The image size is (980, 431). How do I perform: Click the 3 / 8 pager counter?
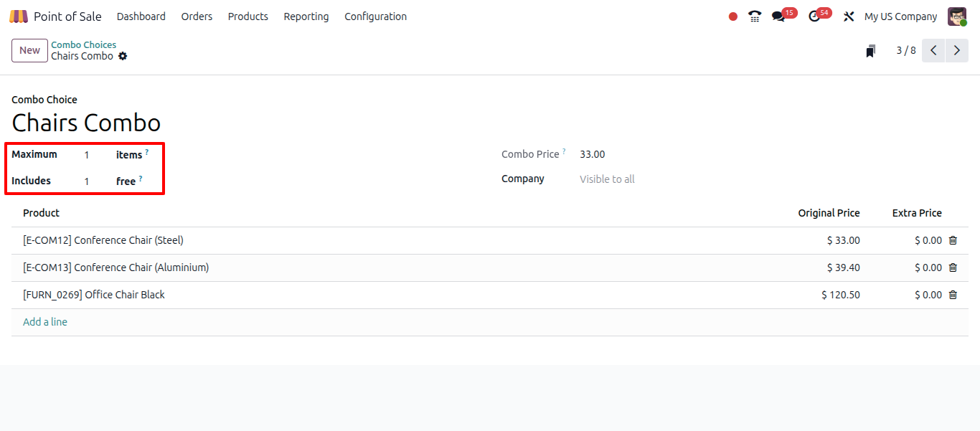coord(906,50)
